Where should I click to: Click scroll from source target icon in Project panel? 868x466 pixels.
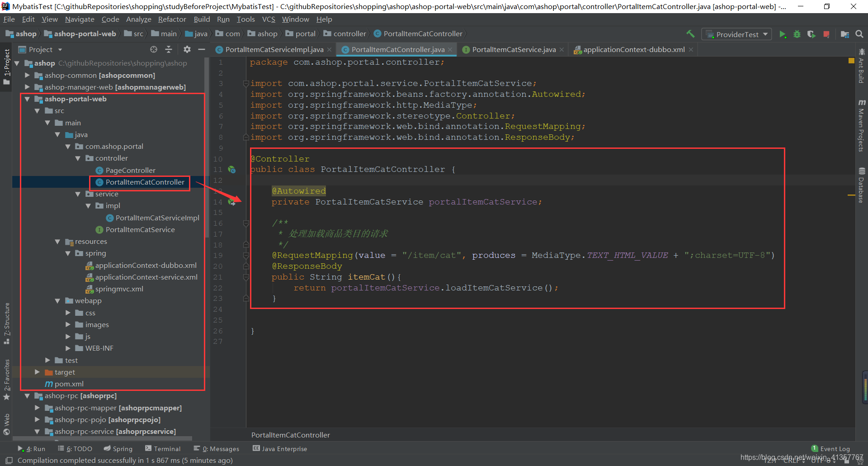click(x=154, y=49)
